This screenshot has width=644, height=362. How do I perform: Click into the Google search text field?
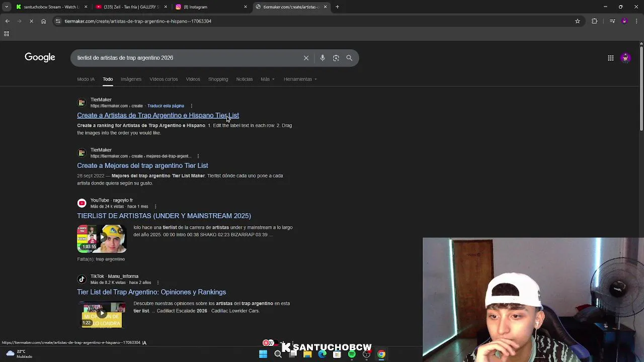point(186,58)
